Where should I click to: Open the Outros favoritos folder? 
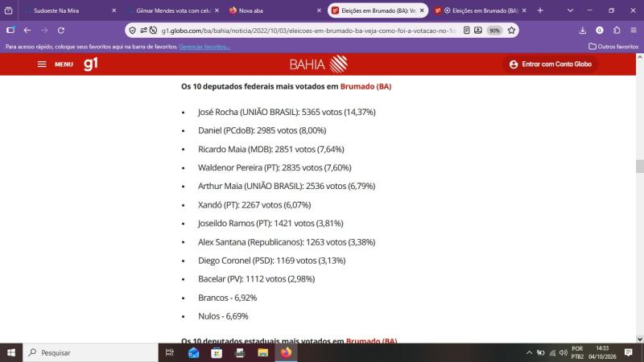click(613, 47)
